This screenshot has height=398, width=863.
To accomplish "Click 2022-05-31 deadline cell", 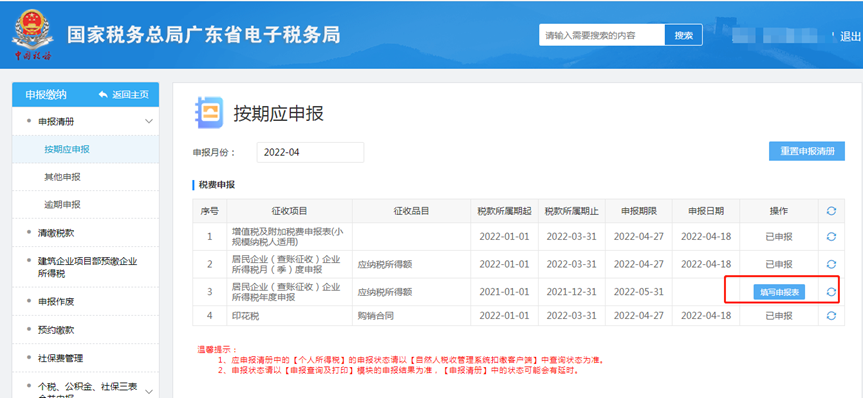I will pos(639,292).
